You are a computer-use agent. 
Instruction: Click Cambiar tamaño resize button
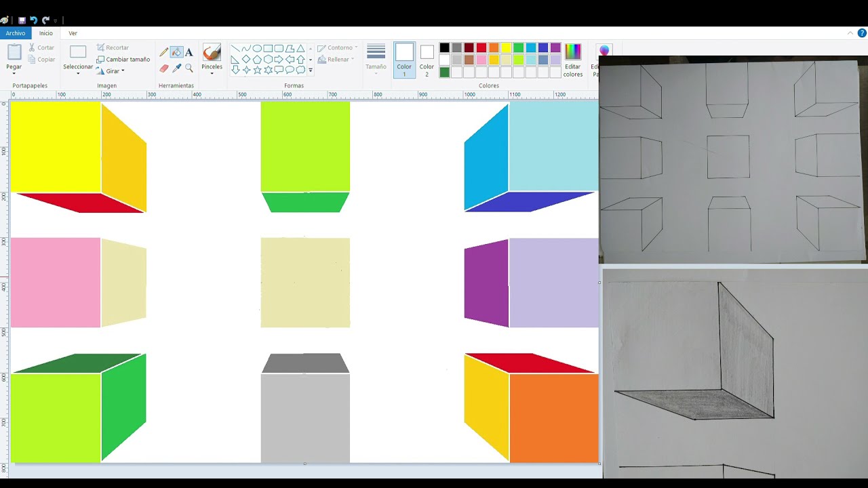(123, 59)
